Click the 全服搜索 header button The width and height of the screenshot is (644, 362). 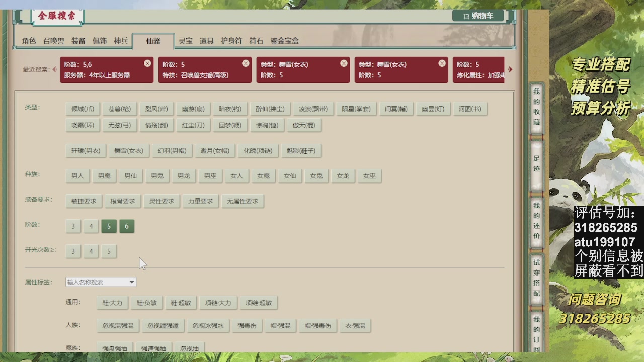tap(57, 16)
